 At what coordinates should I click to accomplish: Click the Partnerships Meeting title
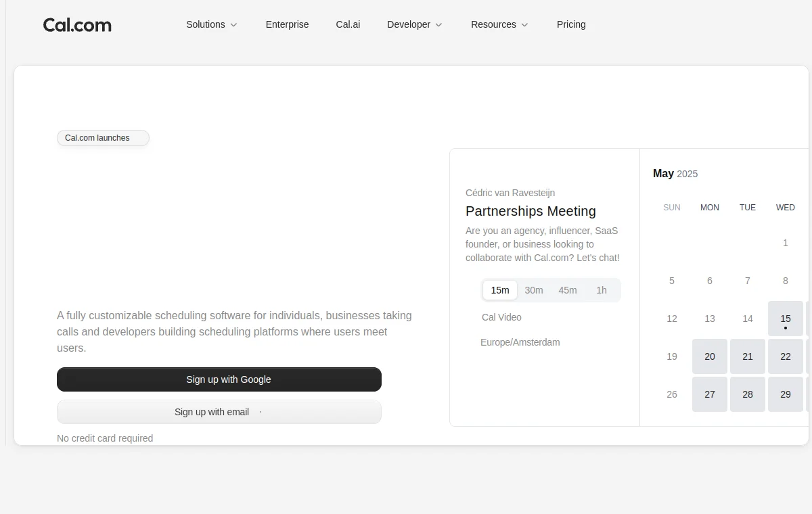(x=531, y=211)
